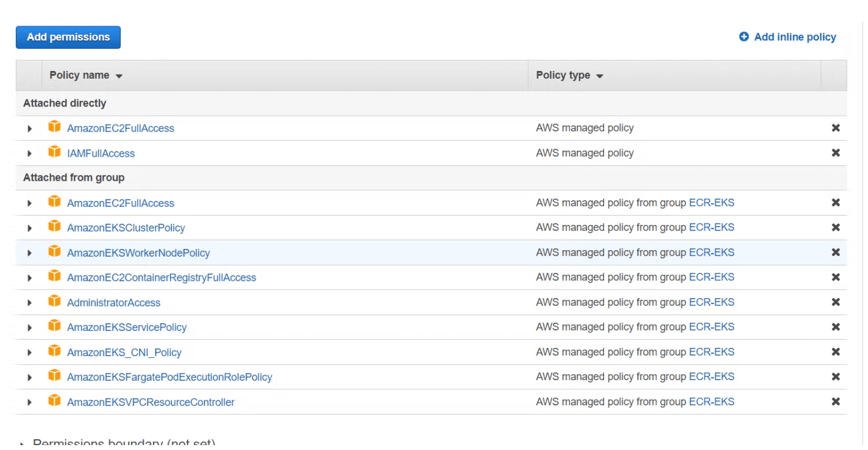Open the AmazonEKSFargatePodExecutionRolePolicy link

[169, 377]
